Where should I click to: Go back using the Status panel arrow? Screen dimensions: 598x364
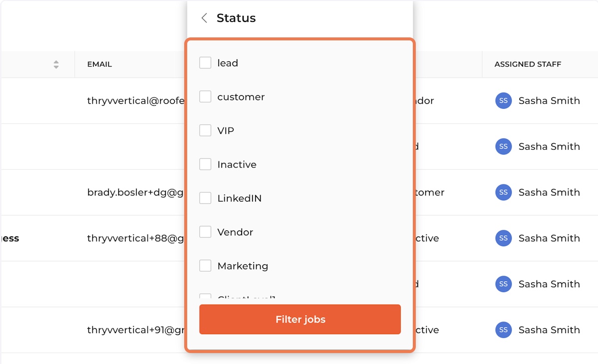tap(205, 18)
